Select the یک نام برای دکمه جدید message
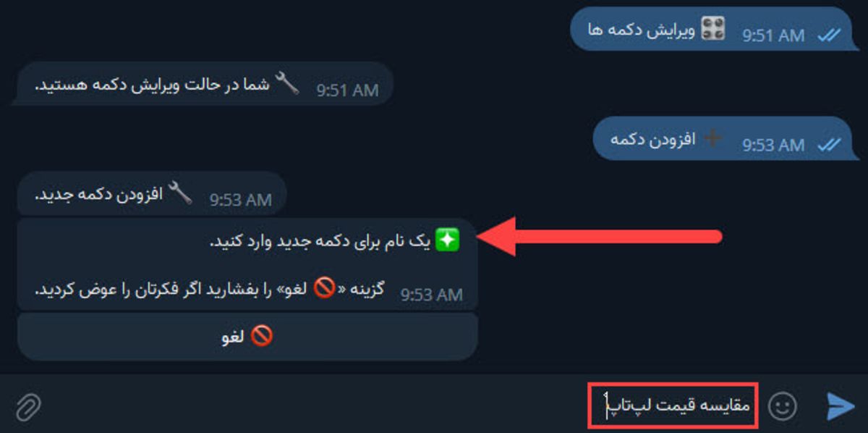 pos(247,265)
